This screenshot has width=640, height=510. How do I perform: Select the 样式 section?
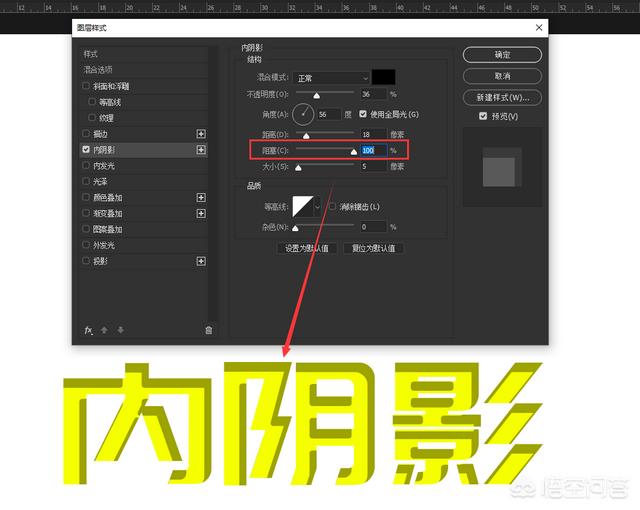point(144,54)
